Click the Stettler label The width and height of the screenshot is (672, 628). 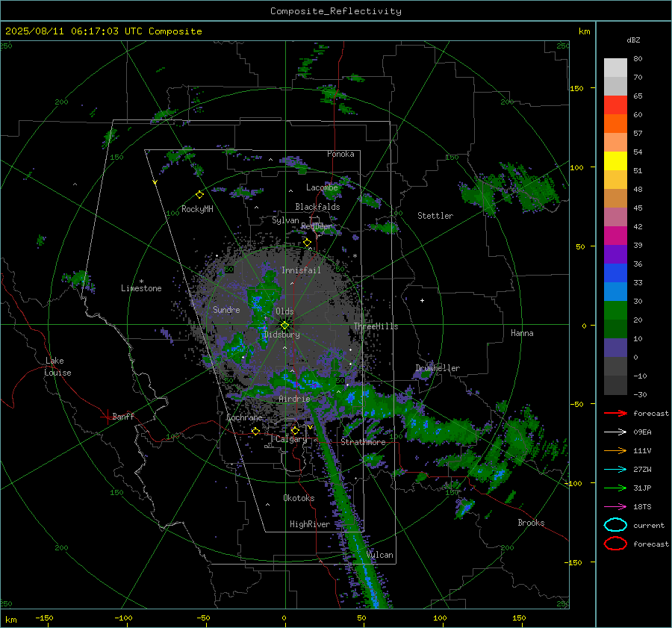(x=435, y=216)
